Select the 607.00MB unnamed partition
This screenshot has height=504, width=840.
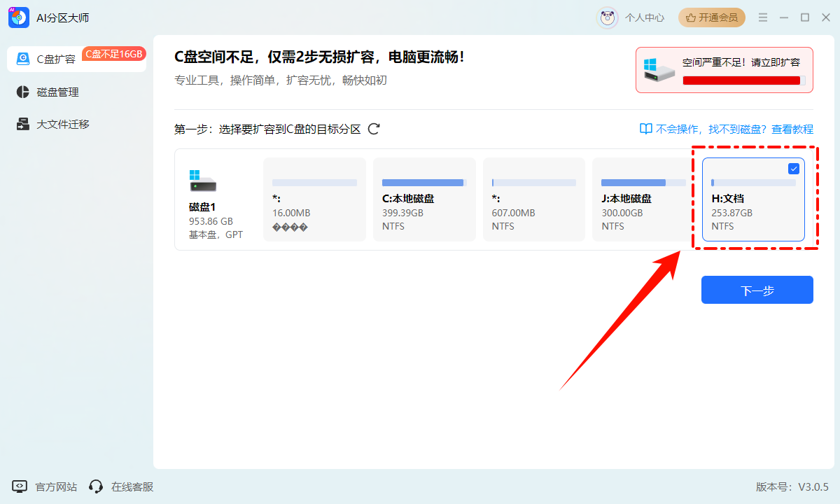[x=533, y=199]
